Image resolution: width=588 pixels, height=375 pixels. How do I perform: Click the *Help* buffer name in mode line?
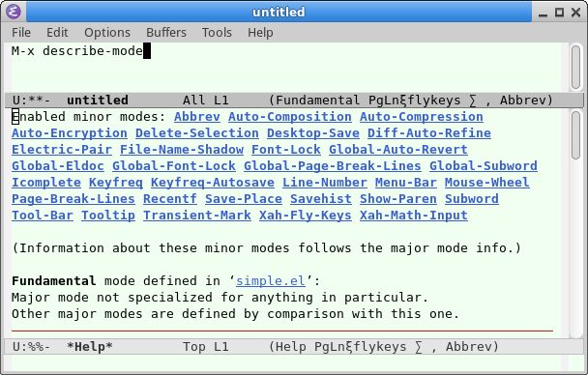point(90,347)
